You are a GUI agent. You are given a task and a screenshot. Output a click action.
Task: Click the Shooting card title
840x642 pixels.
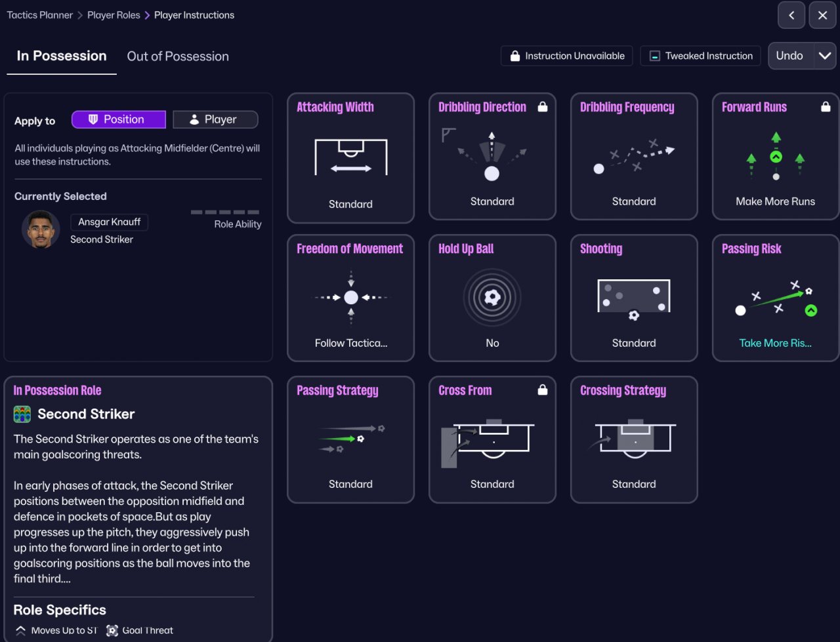click(x=601, y=249)
